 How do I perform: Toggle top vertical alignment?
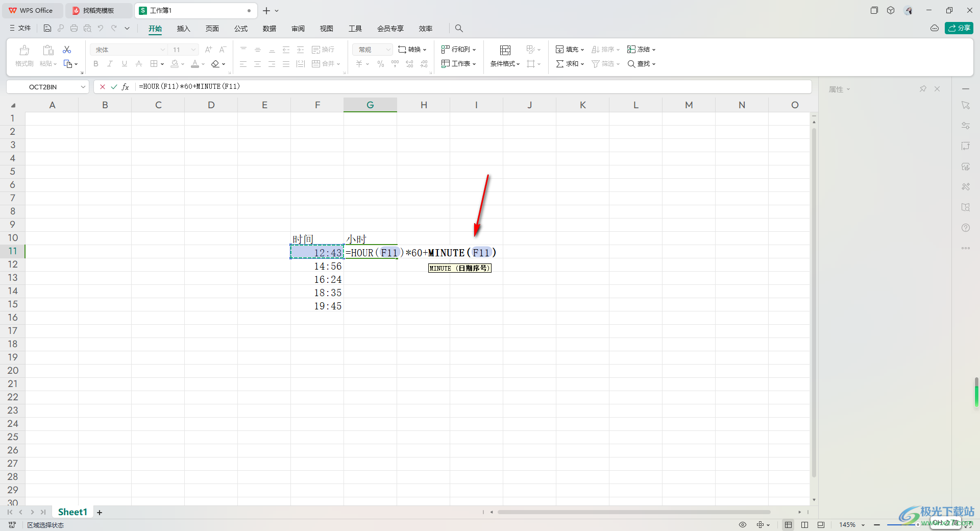pyautogui.click(x=243, y=50)
